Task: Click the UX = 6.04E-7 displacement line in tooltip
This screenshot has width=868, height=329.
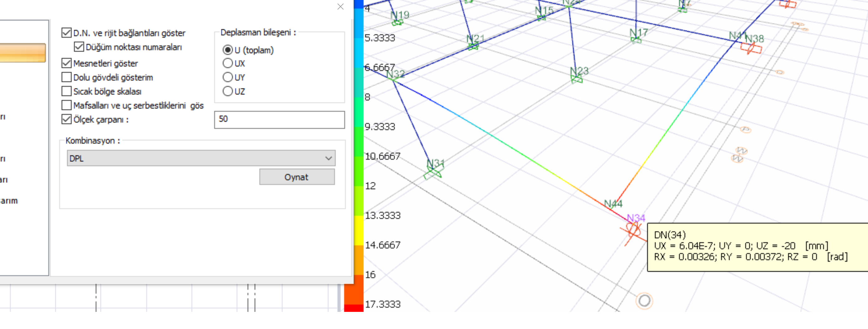Action: [741, 246]
